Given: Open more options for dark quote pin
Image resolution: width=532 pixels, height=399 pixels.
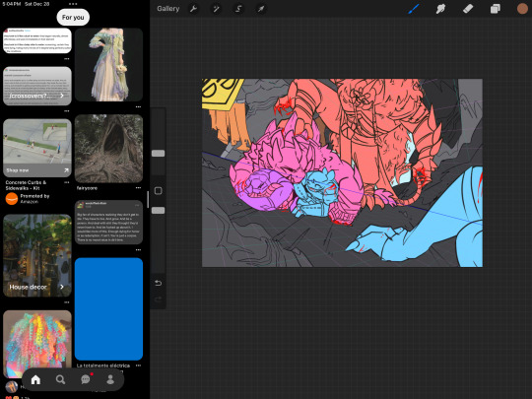Looking at the screenshot, I should point(138,249).
